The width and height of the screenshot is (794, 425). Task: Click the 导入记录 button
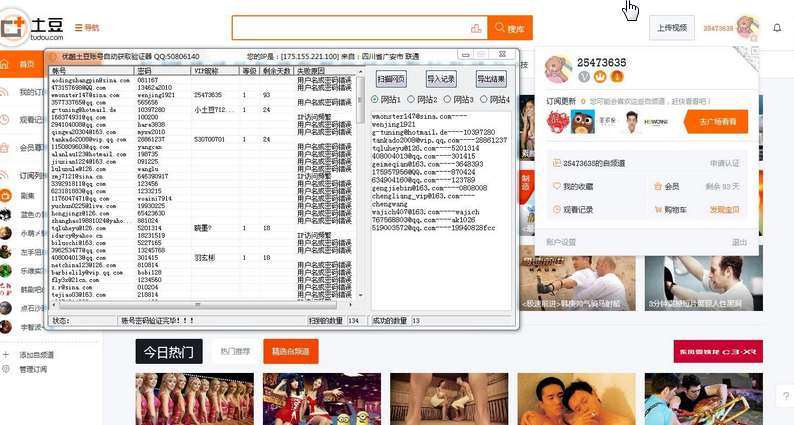441,79
